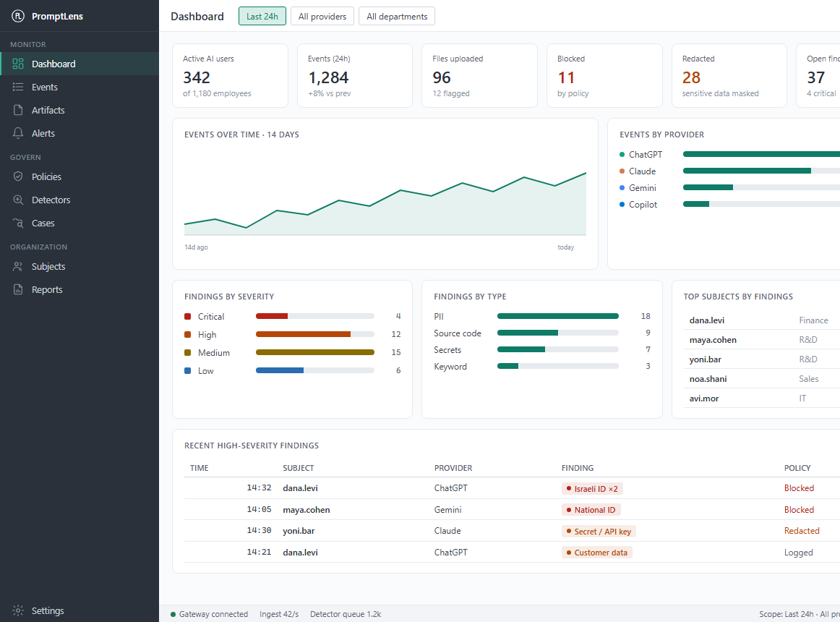
Task: Click the Secret / API key finding tag
Action: [x=599, y=532]
